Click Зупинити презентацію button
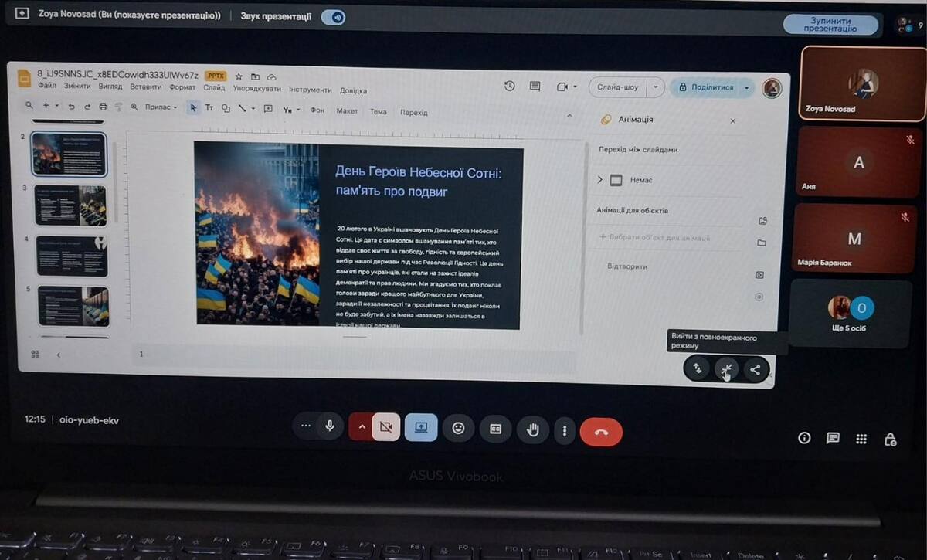The image size is (927, 560). 830,25
